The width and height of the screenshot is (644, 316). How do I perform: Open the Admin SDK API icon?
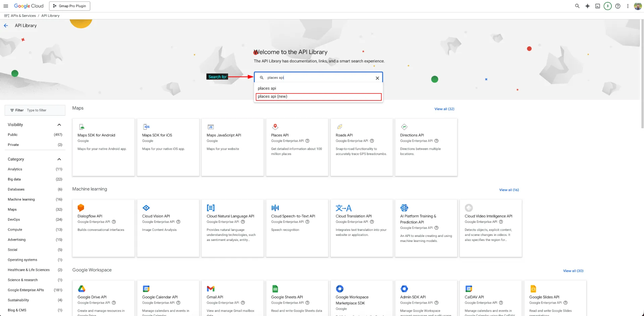[404, 289]
